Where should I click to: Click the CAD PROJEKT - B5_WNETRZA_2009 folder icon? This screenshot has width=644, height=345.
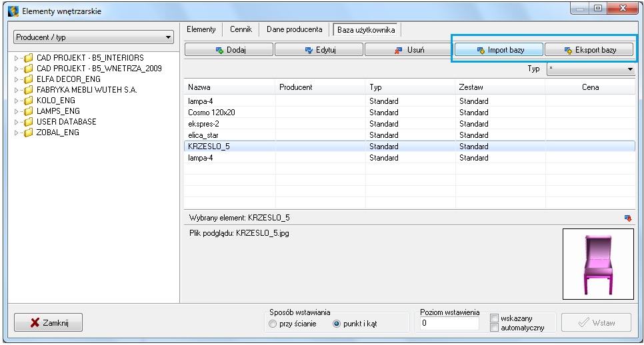click(x=29, y=69)
